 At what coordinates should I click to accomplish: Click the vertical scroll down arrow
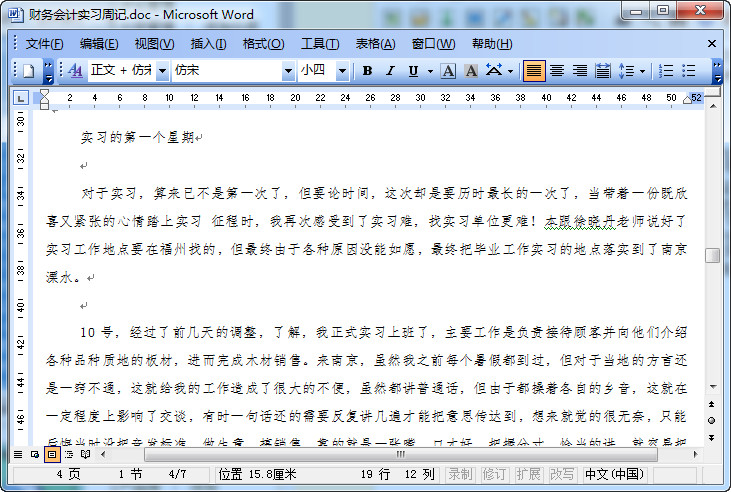pos(713,387)
